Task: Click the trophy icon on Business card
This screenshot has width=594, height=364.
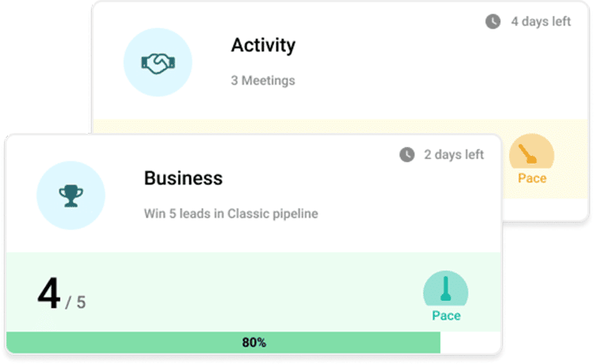Action: pyautogui.click(x=70, y=195)
